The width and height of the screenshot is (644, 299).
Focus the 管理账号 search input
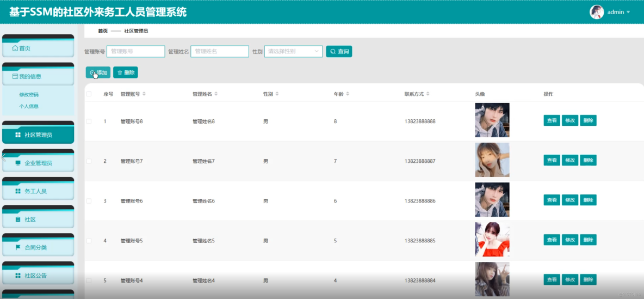[x=136, y=51]
